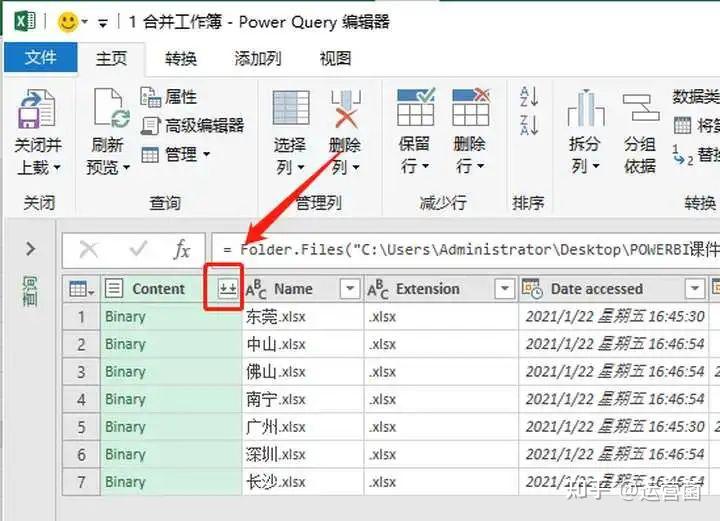Click the combine files icon on Content column

(x=227, y=289)
